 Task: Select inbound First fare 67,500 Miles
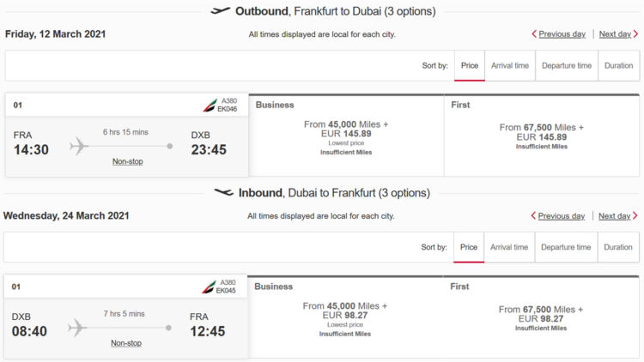click(541, 315)
